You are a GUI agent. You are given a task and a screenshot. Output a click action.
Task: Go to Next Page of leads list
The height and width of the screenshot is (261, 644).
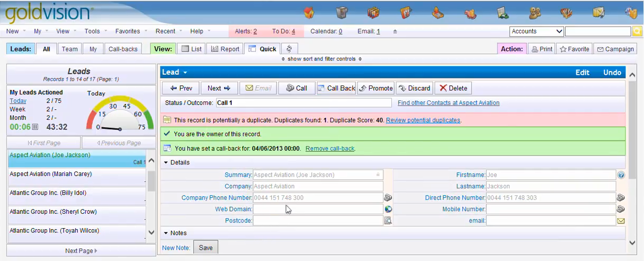81,251
